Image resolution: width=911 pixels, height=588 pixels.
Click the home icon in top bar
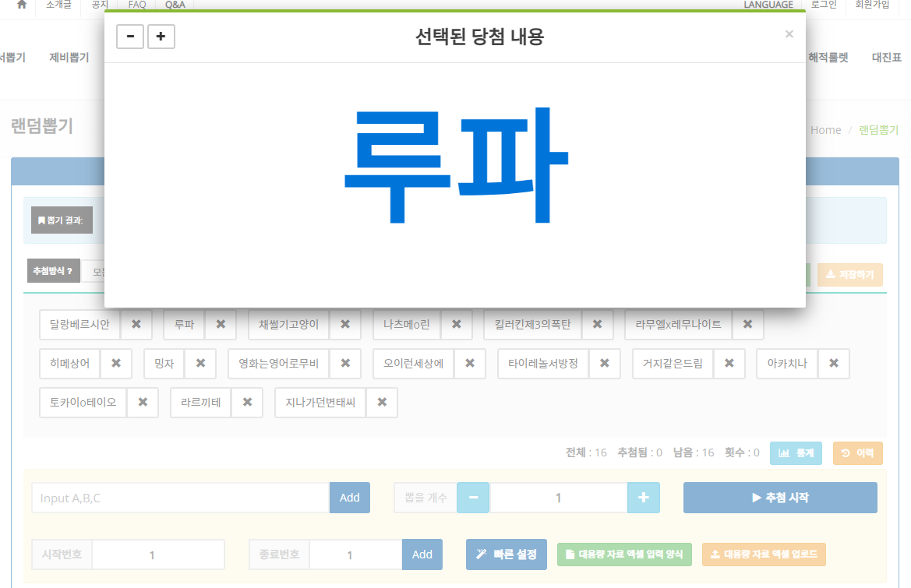pos(22,5)
